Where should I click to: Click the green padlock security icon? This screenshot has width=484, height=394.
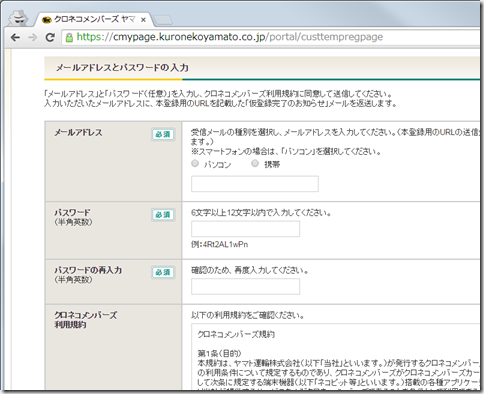click(x=69, y=37)
